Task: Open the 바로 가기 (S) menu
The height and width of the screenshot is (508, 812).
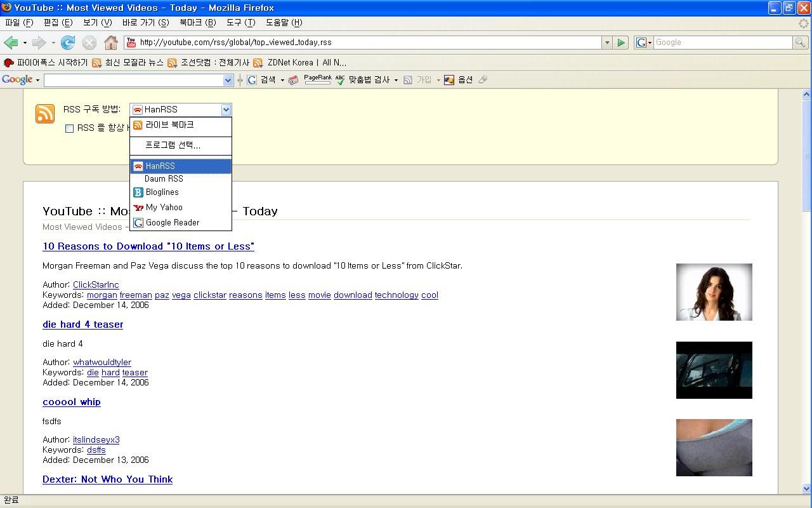Action: (x=145, y=22)
